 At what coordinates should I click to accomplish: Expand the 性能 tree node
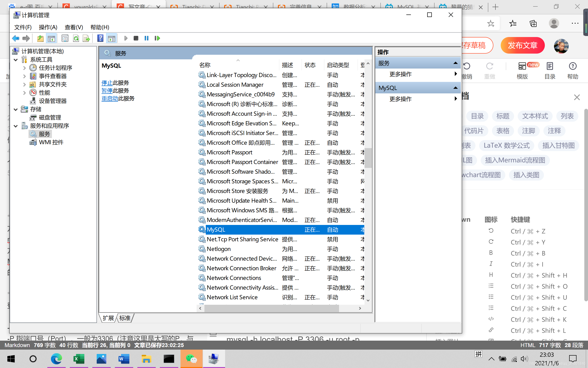tap(24, 93)
